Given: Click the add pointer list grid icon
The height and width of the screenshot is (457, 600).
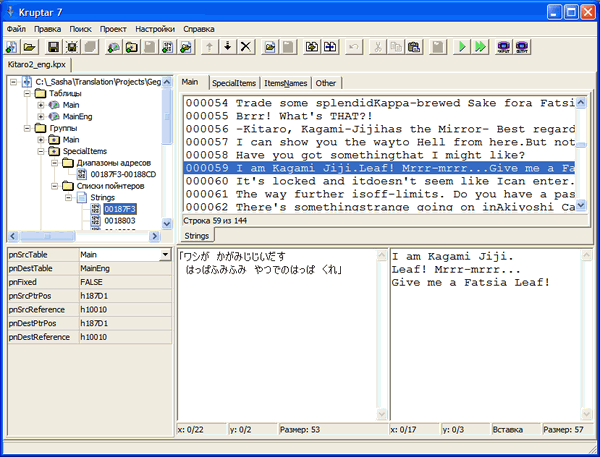Looking at the screenshot, I should tap(168, 47).
